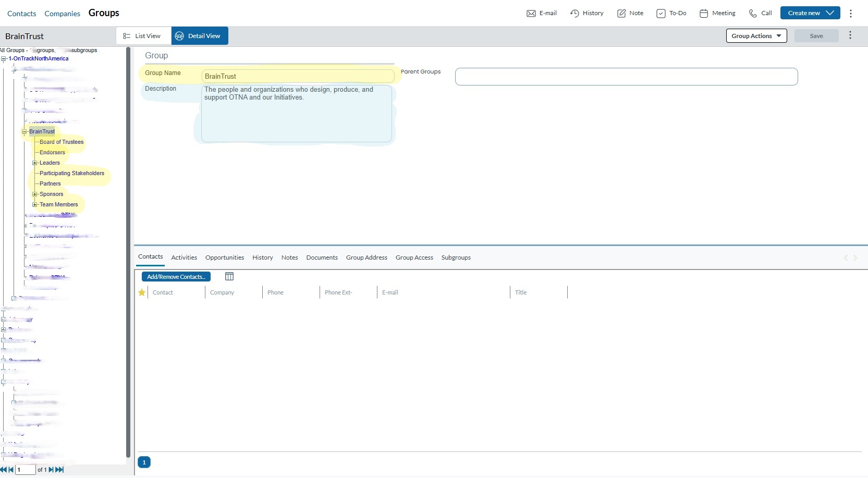The height and width of the screenshot is (478, 868).
Task: Click Add/Remove Contacts button
Action: tap(176, 277)
